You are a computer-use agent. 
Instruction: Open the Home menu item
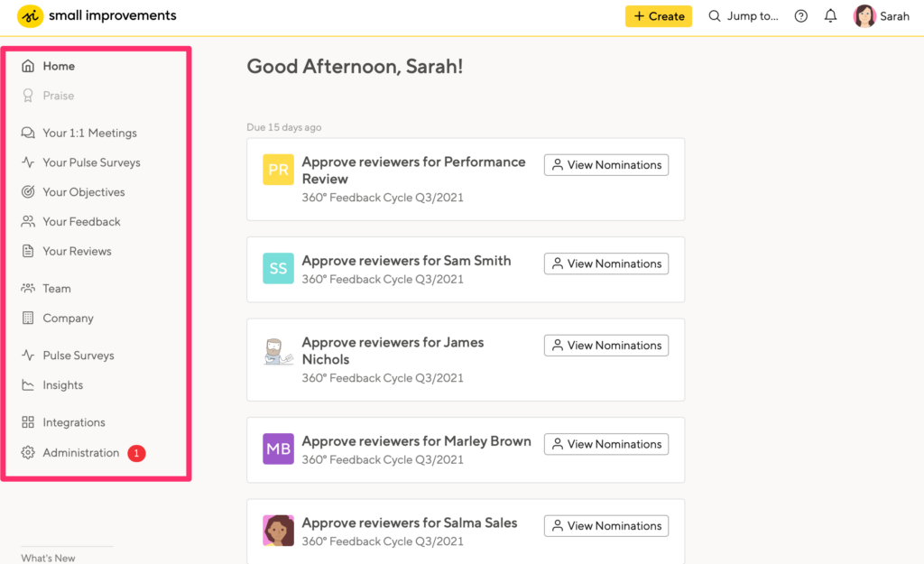tap(59, 66)
